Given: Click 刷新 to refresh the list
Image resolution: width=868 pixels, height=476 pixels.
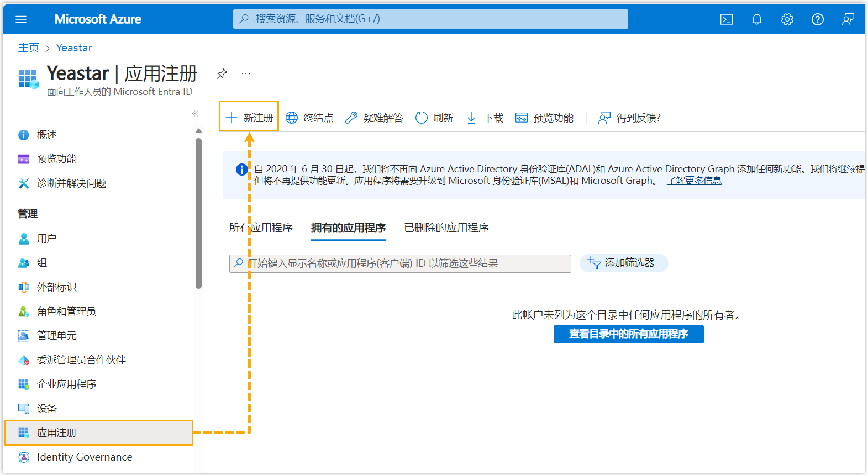Looking at the screenshot, I should pyautogui.click(x=434, y=118).
